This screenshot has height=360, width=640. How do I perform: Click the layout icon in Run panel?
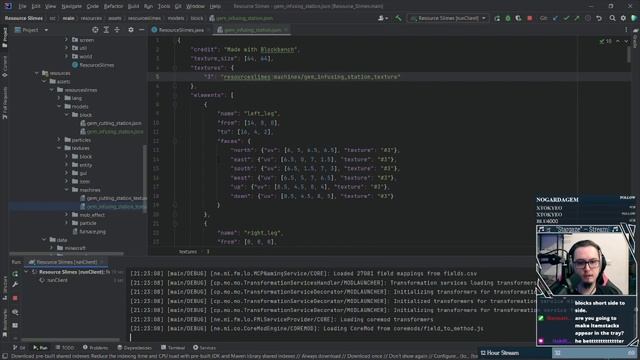coord(15,325)
